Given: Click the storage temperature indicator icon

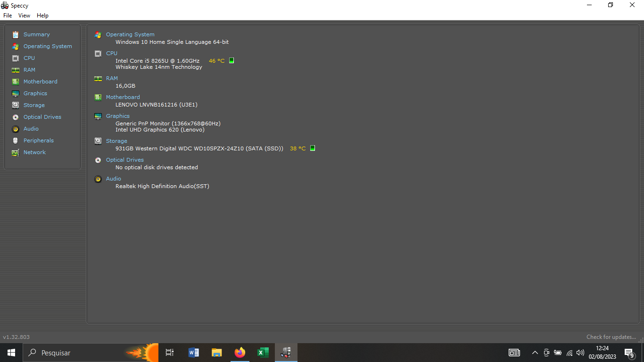Looking at the screenshot, I should click(313, 148).
